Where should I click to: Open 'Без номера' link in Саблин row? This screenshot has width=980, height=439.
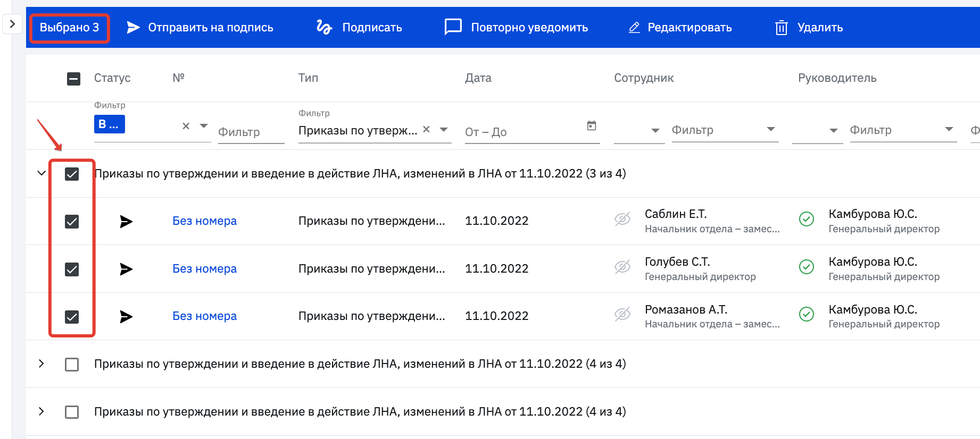click(x=205, y=221)
